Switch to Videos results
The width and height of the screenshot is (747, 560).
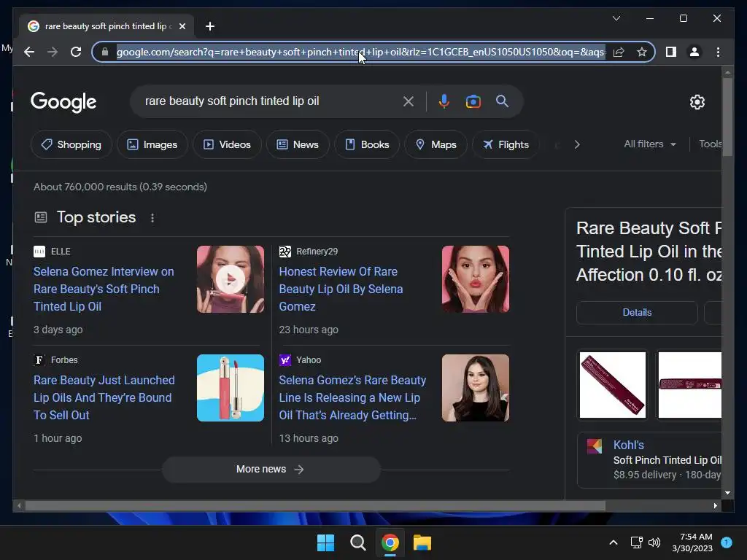tap(228, 144)
